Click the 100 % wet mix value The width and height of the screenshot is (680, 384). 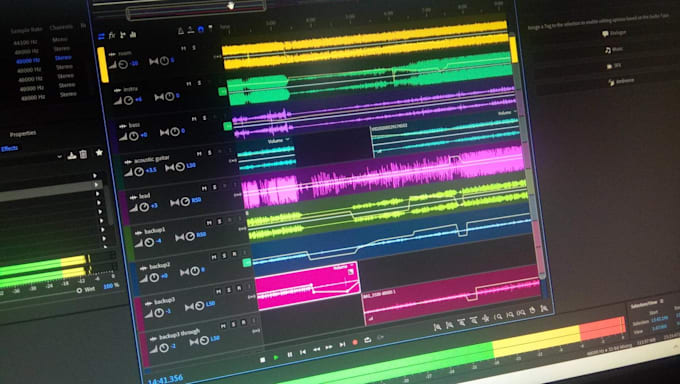click(x=111, y=287)
